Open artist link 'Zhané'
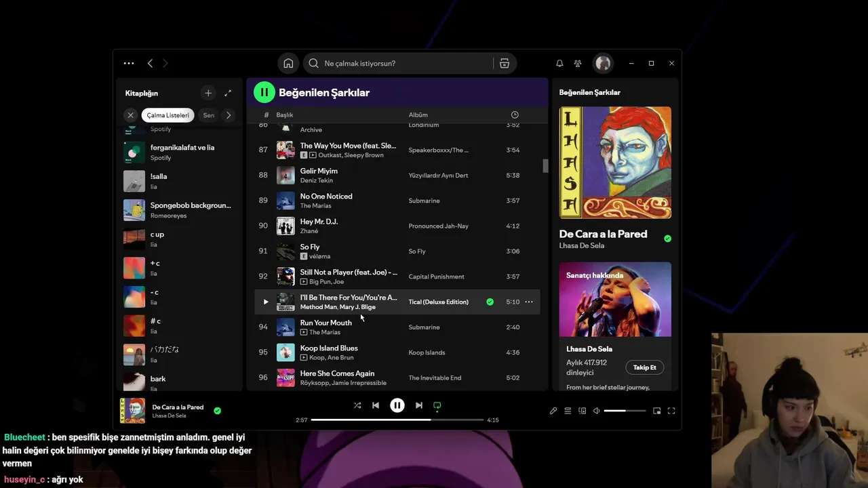 [309, 231]
